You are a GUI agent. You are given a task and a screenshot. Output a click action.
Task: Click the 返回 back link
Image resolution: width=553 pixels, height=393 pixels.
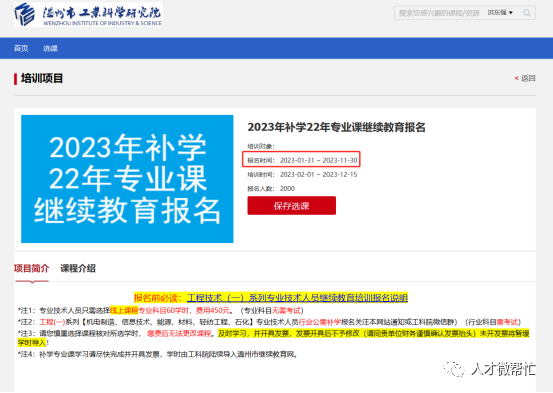tap(525, 78)
